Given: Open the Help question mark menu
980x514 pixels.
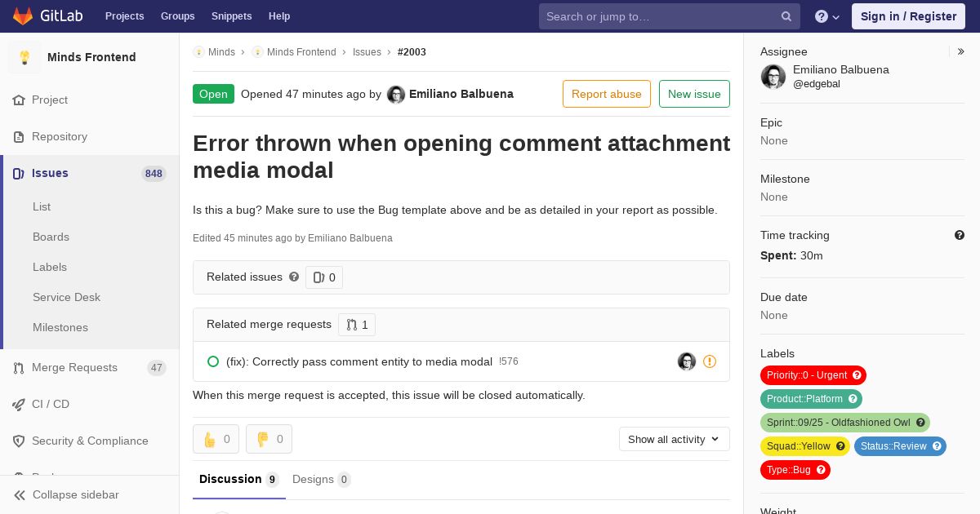Looking at the screenshot, I should (x=827, y=16).
